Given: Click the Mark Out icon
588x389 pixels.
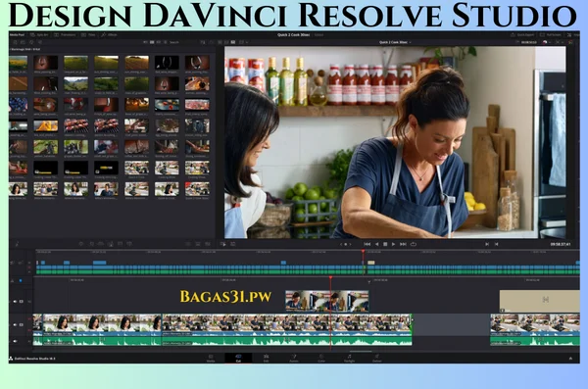Looking at the screenshot, I should (496, 244).
